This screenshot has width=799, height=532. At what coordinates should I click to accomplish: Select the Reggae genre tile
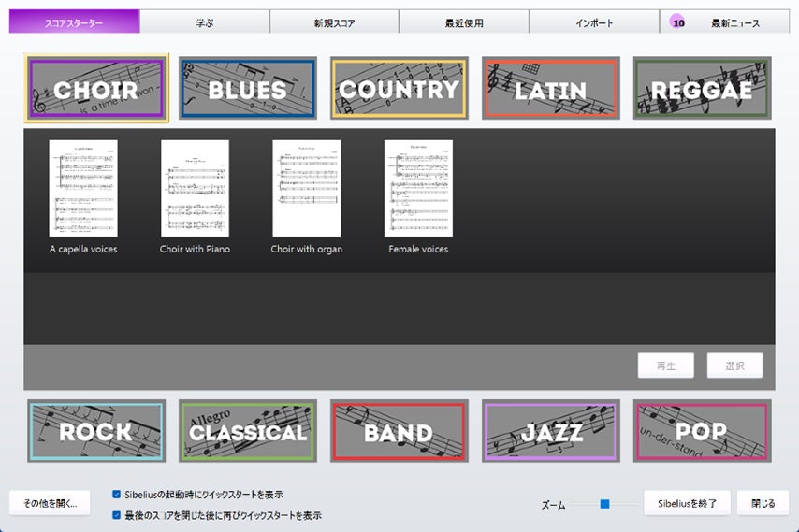[x=702, y=89]
